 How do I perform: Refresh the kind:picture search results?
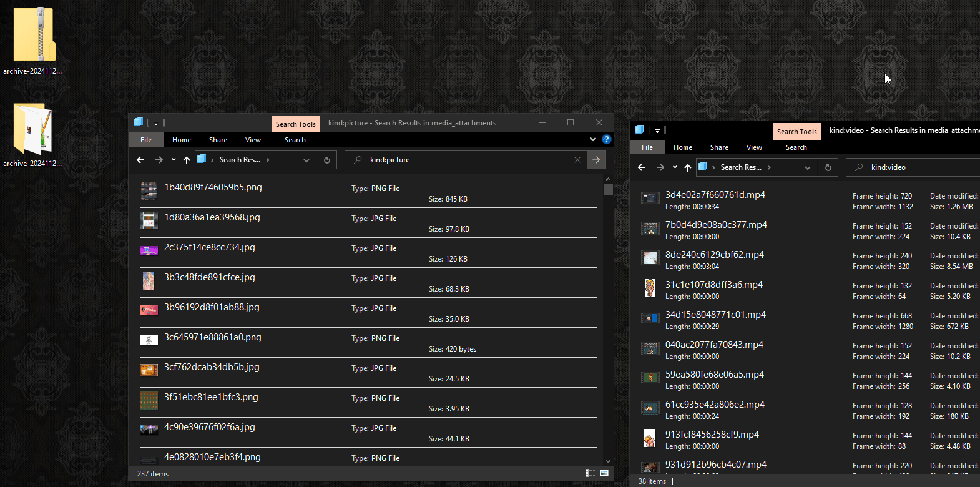[x=326, y=160]
